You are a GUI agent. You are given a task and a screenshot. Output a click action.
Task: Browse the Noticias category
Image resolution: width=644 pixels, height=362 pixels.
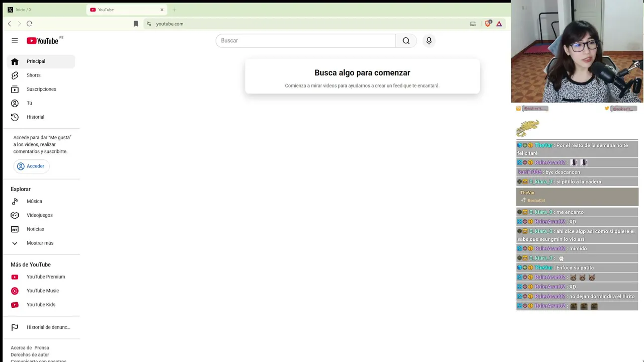click(41, 229)
